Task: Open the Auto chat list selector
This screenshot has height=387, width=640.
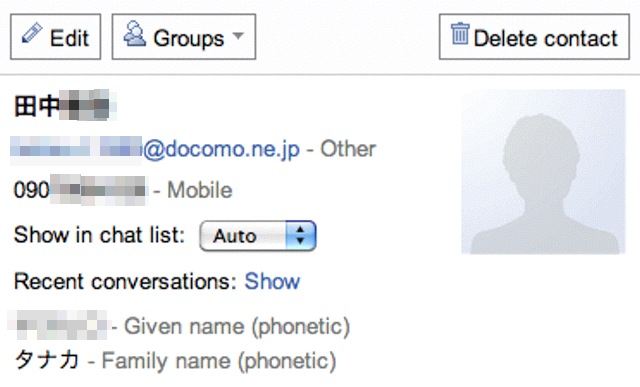Action: coord(258,236)
